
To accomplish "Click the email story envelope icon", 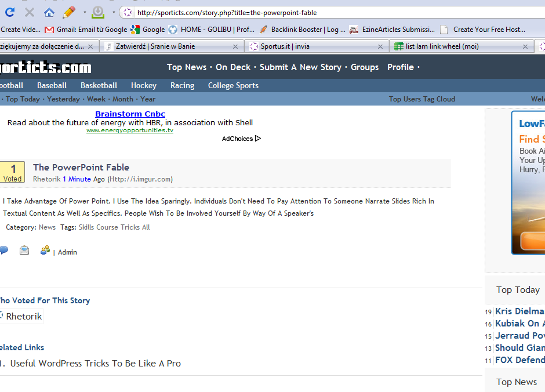I will tap(24, 250).
